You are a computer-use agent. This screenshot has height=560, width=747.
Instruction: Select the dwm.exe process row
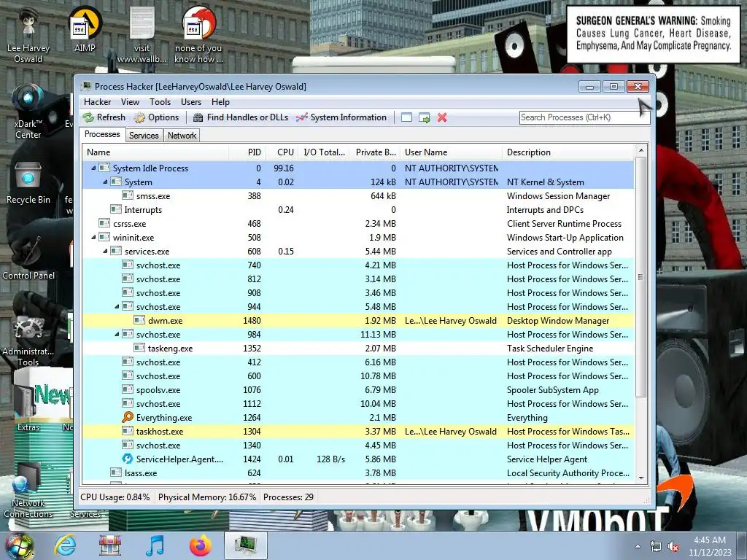358,321
